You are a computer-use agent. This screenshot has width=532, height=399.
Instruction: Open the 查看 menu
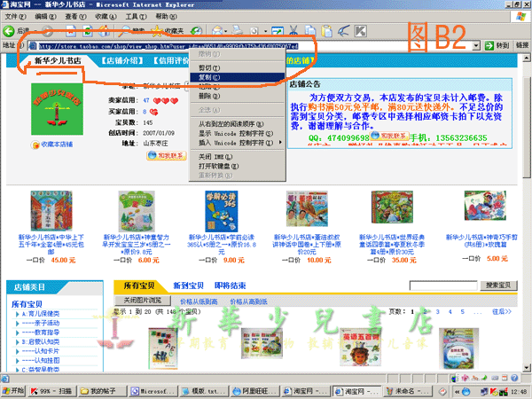[x=75, y=16]
